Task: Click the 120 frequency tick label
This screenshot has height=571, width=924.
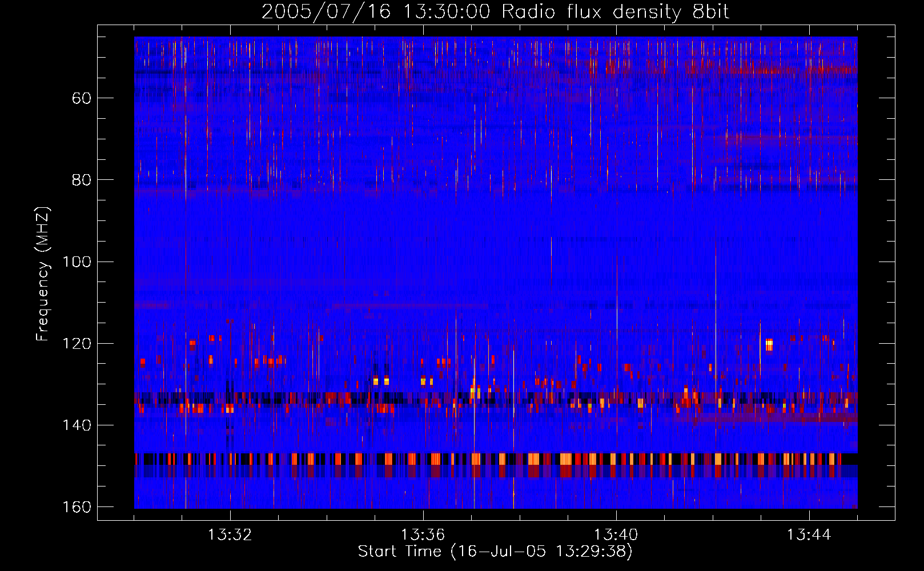Action: click(x=77, y=344)
